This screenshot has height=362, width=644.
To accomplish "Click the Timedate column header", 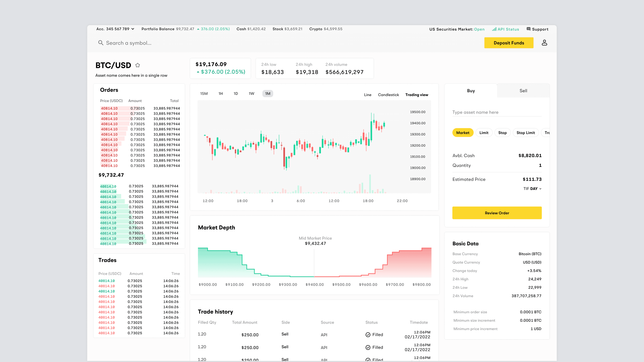I will (419, 322).
